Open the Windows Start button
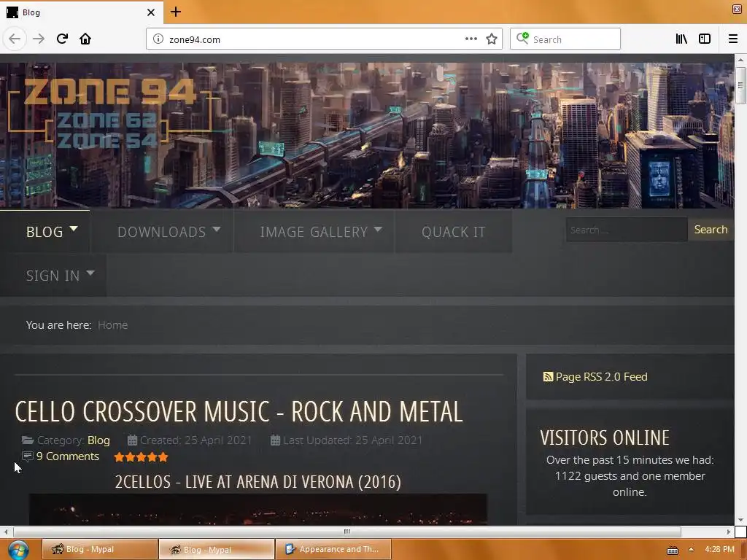Viewport: 747px width, 560px height. point(18,550)
